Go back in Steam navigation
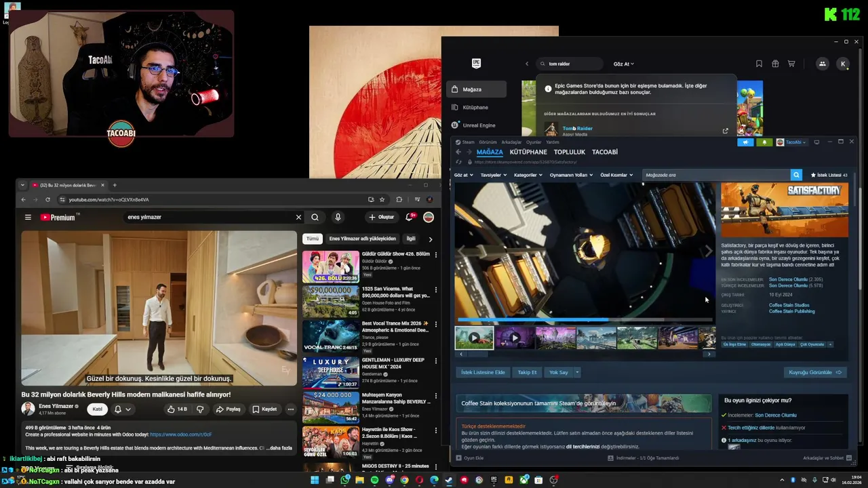Viewport: 868px width, 488px height. (x=458, y=152)
